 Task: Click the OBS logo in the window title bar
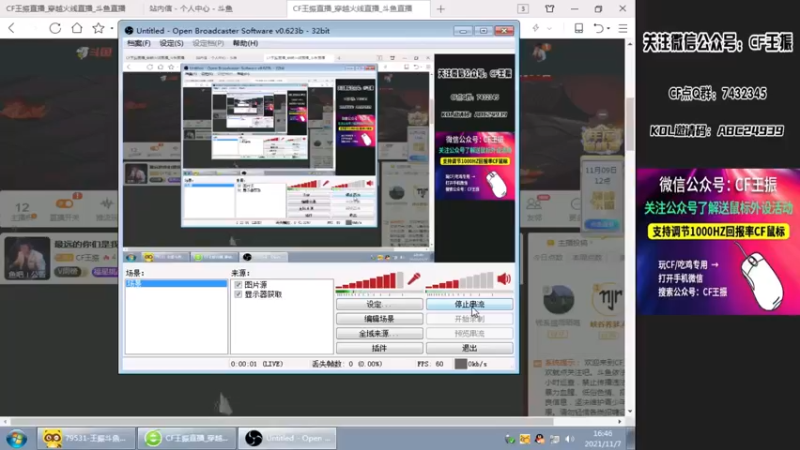tap(129, 31)
